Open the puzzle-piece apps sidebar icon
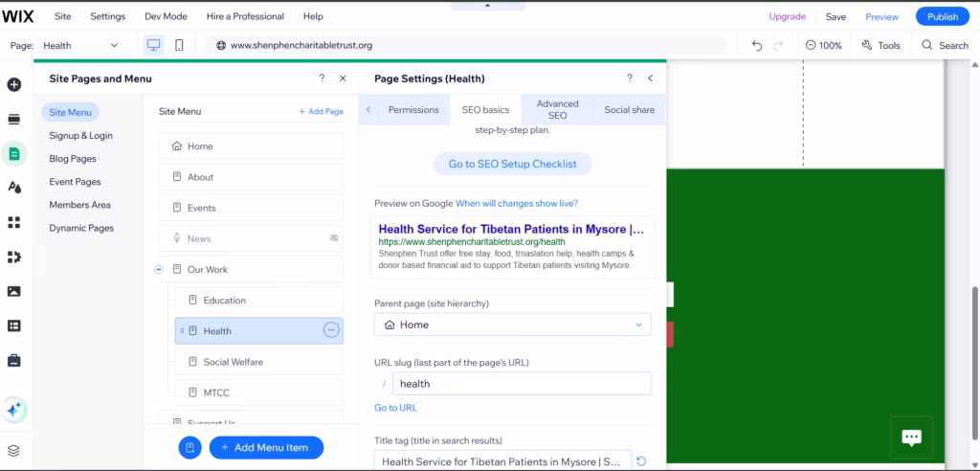The width and height of the screenshot is (980, 471). click(x=13, y=257)
